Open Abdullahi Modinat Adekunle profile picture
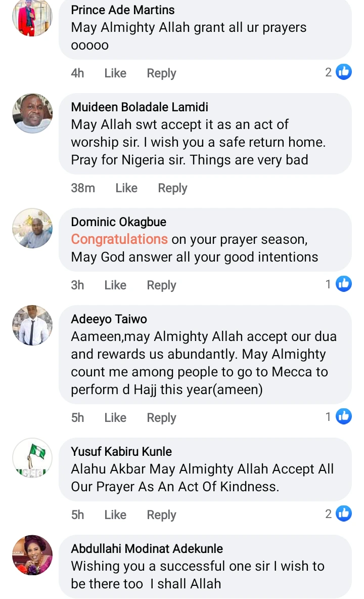 click(x=32, y=555)
